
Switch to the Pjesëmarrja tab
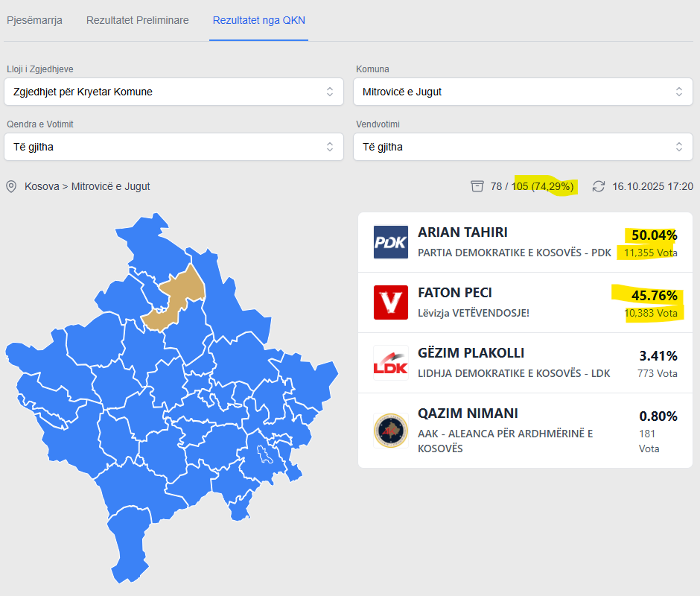(34, 20)
